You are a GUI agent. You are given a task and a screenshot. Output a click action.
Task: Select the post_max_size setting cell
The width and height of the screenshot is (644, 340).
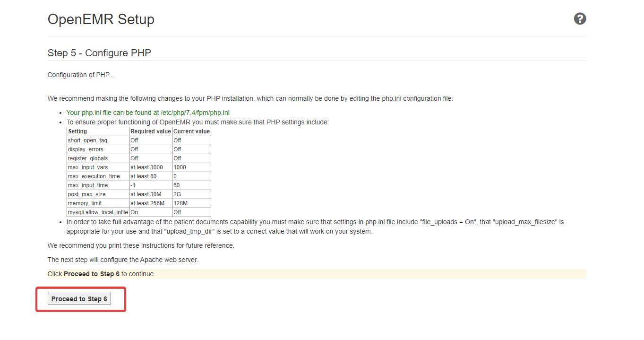98,194
